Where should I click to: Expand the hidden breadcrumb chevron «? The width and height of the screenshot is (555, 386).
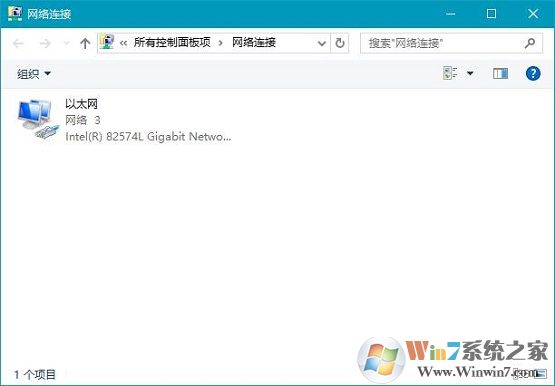pyautogui.click(x=123, y=44)
